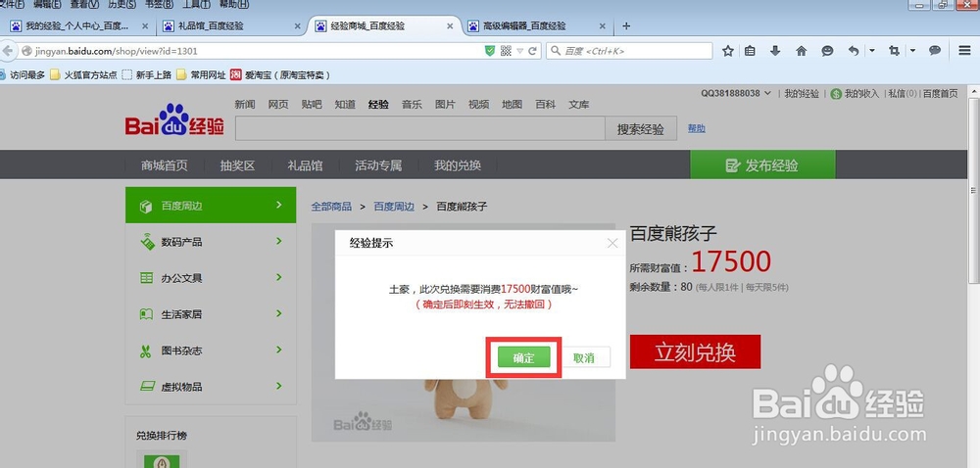Open the 抽奖区 navigation item

point(237,165)
